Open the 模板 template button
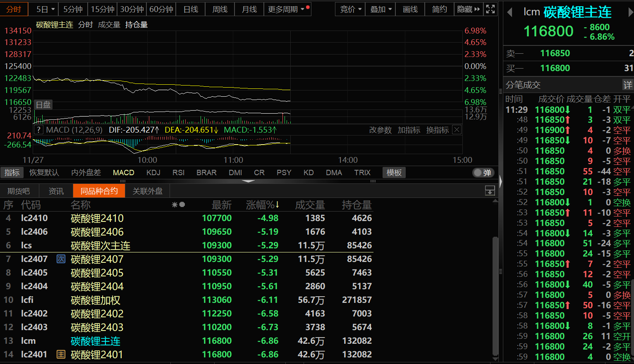 (394, 173)
